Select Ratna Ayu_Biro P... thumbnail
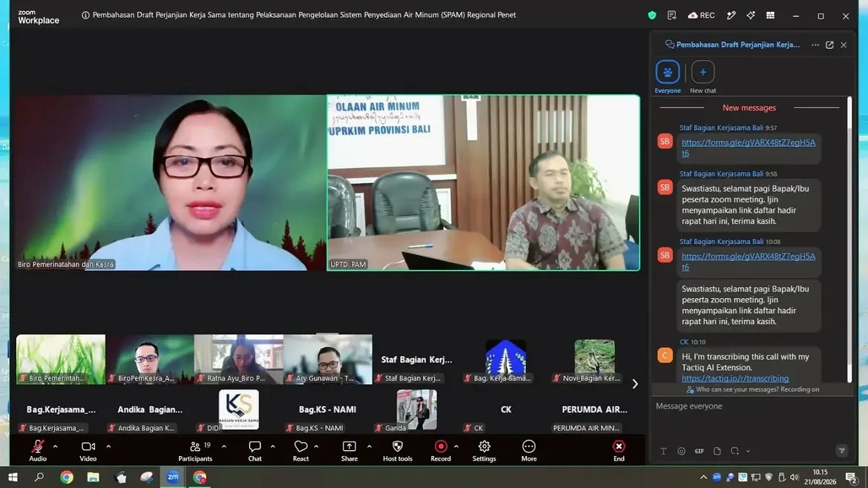868x488 pixels. (239, 359)
